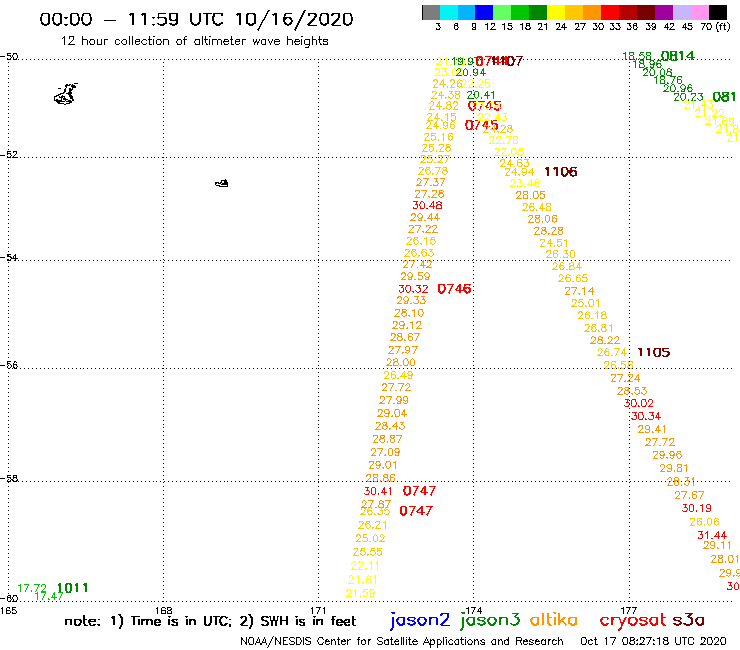Click the bright red legend swatch
This screenshot has width=740, height=650.
point(609,12)
